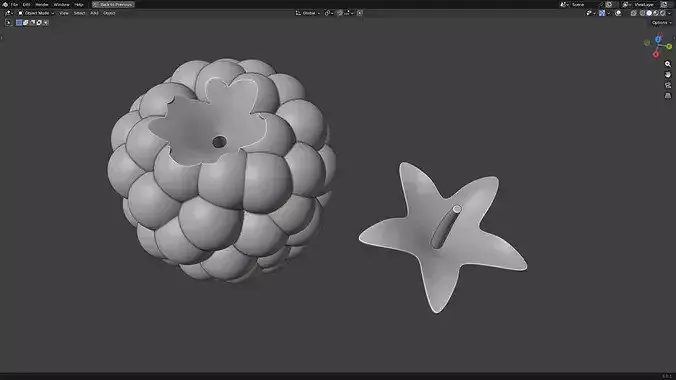The width and height of the screenshot is (676, 380).
Task: Open the gizmo options dropdown arrow
Action: click(608, 13)
